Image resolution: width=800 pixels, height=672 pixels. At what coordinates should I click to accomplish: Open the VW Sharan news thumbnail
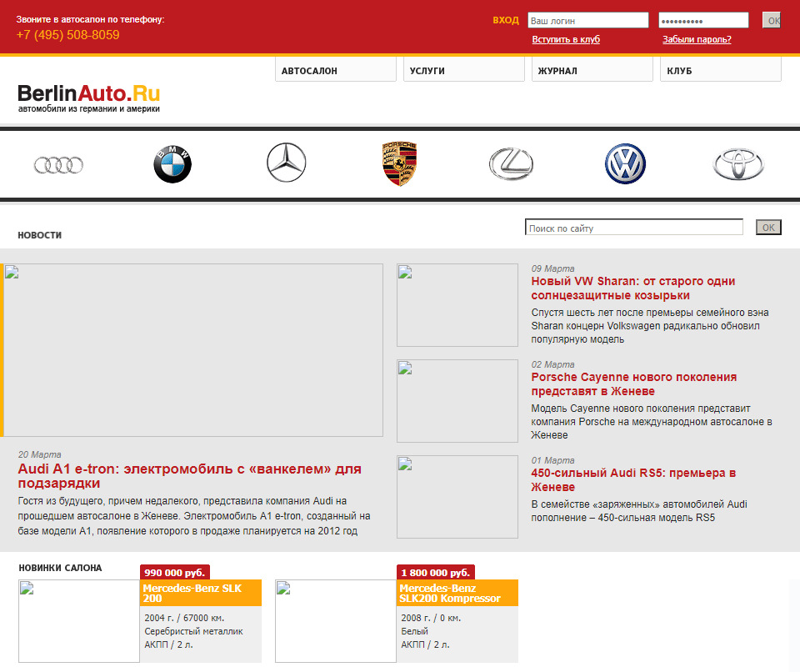(457, 305)
